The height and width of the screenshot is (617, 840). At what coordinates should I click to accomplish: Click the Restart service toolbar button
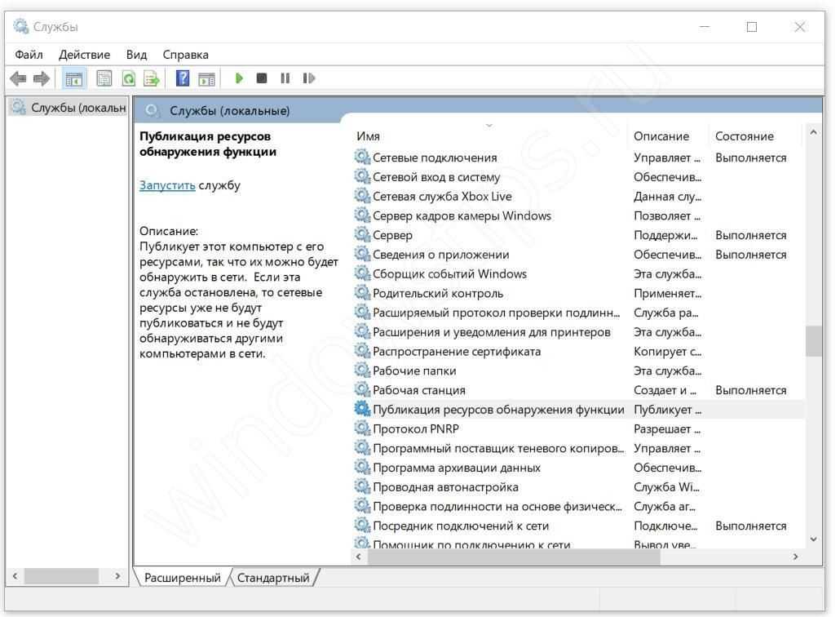click(308, 78)
